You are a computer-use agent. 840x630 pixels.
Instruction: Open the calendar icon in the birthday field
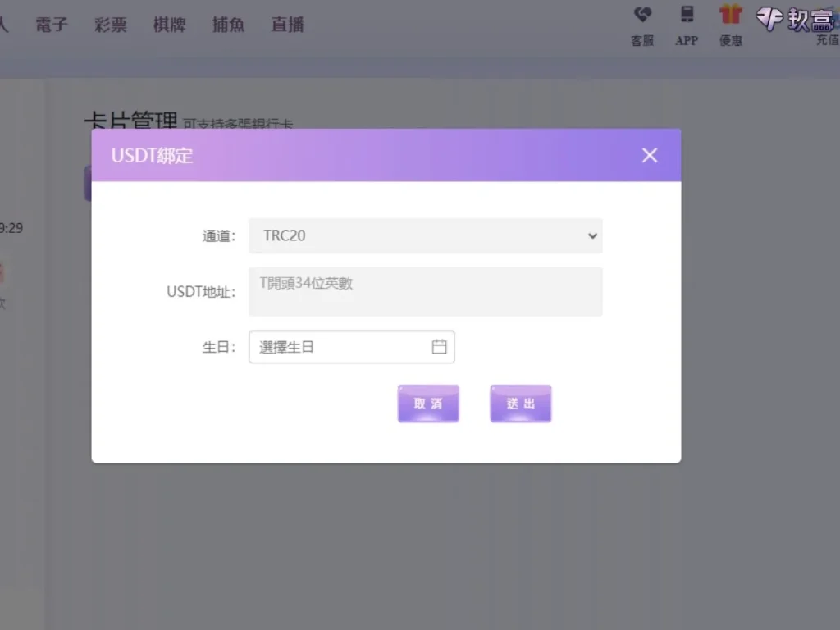pyautogui.click(x=441, y=346)
